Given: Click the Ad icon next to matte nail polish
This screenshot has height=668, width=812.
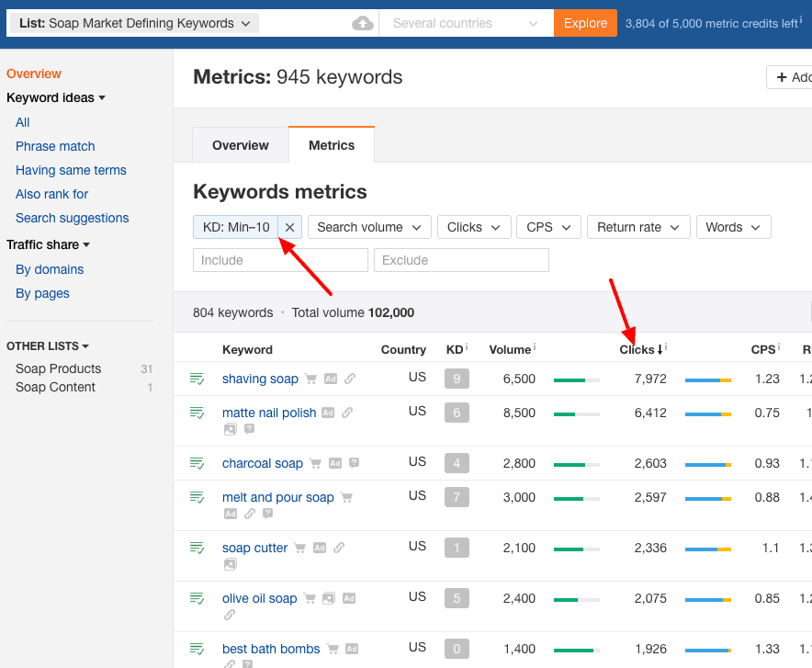Looking at the screenshot, I should pyautogui.click(x=329, y=412).
